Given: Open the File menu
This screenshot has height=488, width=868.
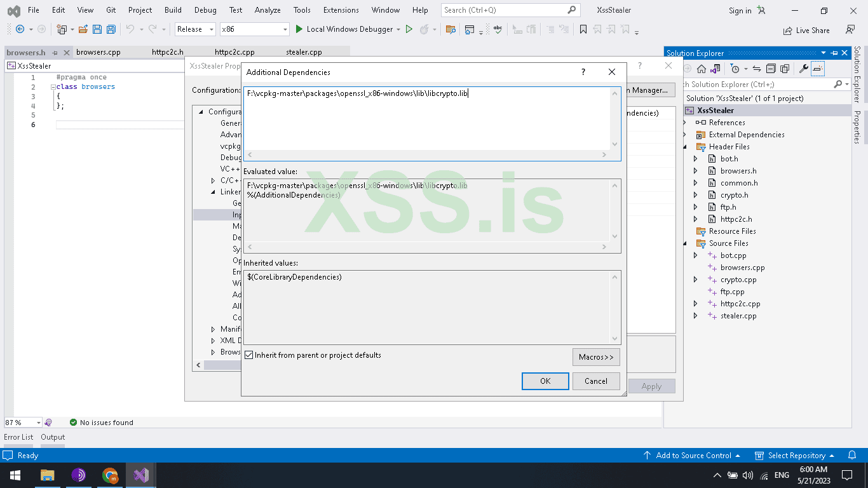Looking at the screenshot, I should coord(34,10).
